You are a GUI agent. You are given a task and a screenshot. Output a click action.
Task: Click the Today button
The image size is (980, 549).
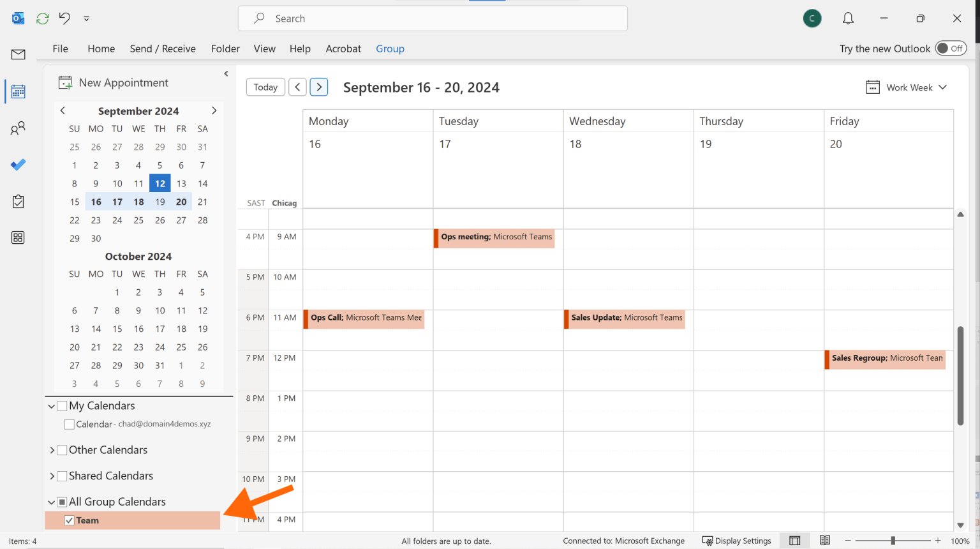pyautogui.click(x=265, y=87)
